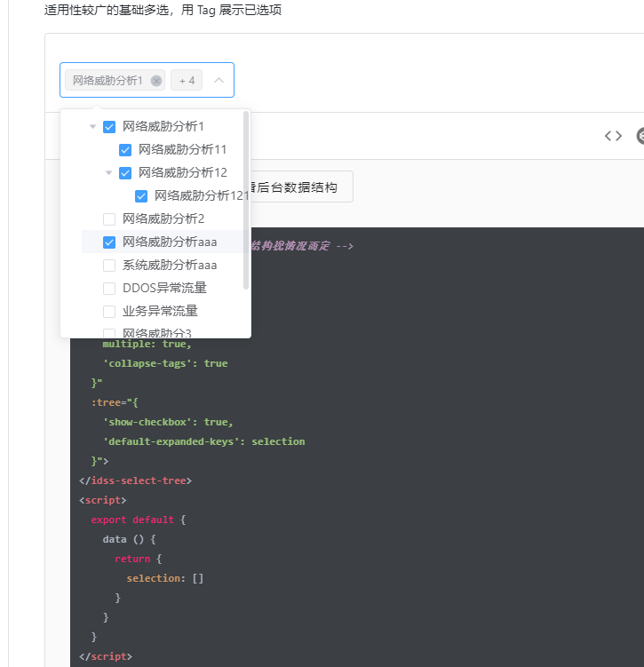Click the 'collapse-tags': true code line
Viewport: 644px width, 667px height.
165,363
